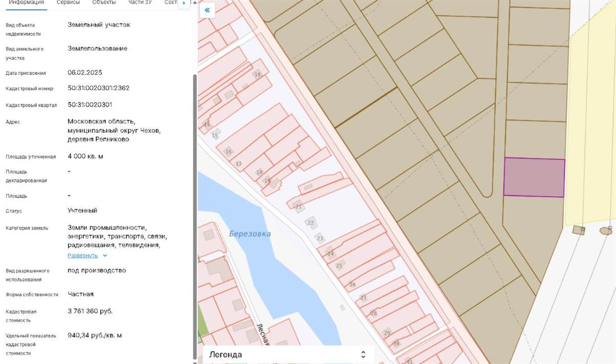This screenshot has height=364, width=616.
Task: Click house number 26 on the map
Action: point(352,285)
